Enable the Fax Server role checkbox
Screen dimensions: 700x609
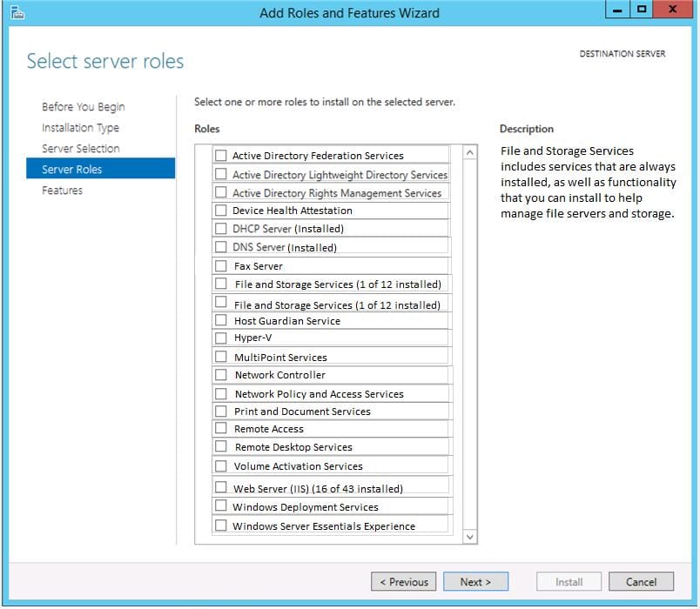220,266
